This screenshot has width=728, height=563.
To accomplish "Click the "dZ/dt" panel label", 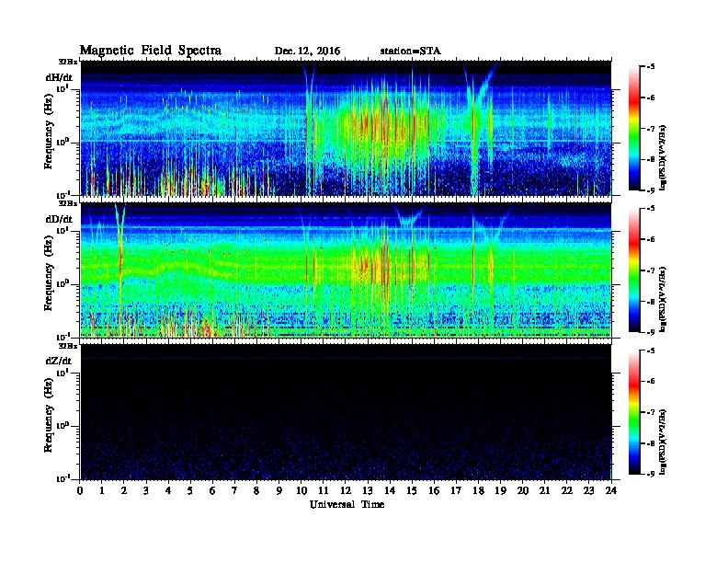I will (x=59, y=361).
